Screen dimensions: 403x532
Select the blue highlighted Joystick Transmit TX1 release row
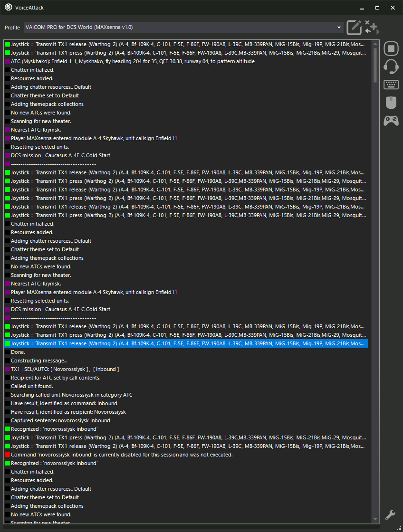(x=186, y=344)
